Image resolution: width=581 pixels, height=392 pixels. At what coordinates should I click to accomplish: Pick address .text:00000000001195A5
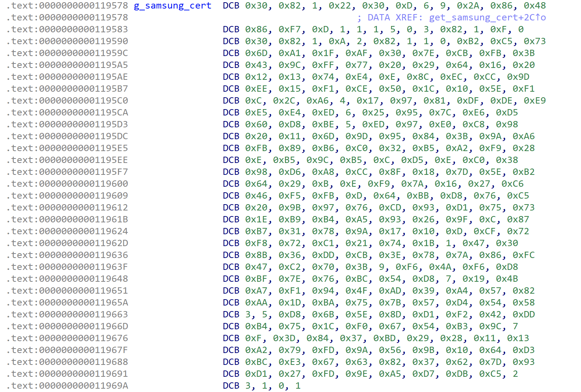[67, 65]
